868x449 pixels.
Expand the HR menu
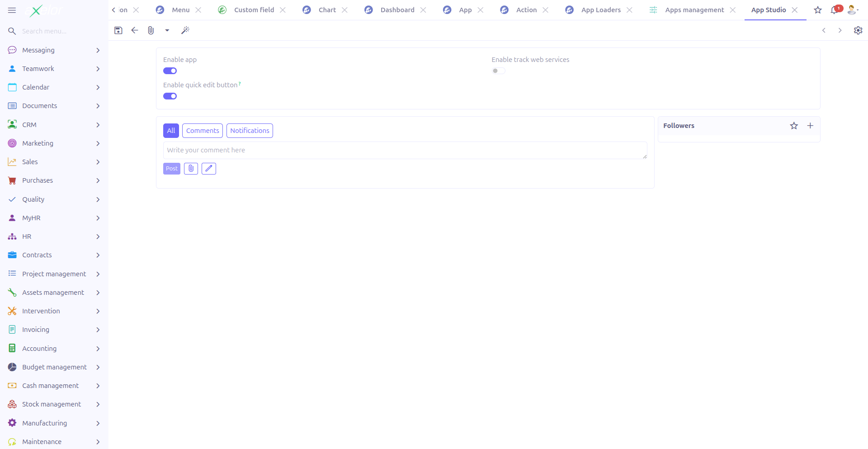click(x=54, y=236)
